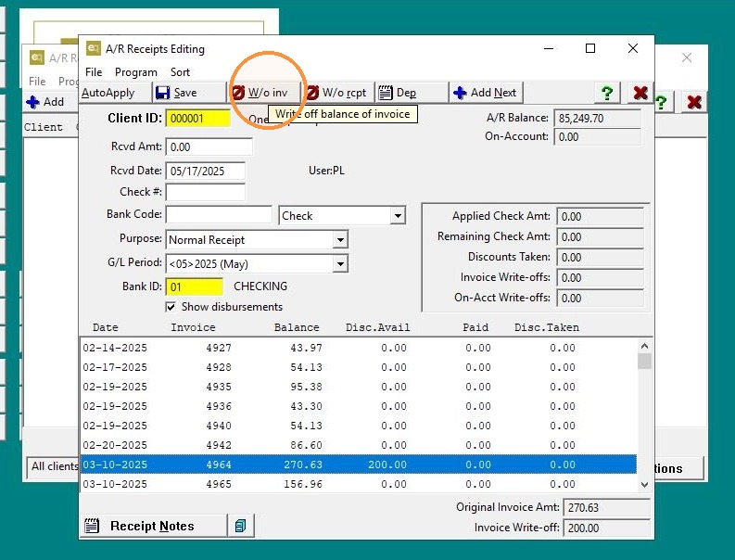This screenshot has width=735, height=560.
Task: Click the Save toolbar button
Action: point(189,93)
